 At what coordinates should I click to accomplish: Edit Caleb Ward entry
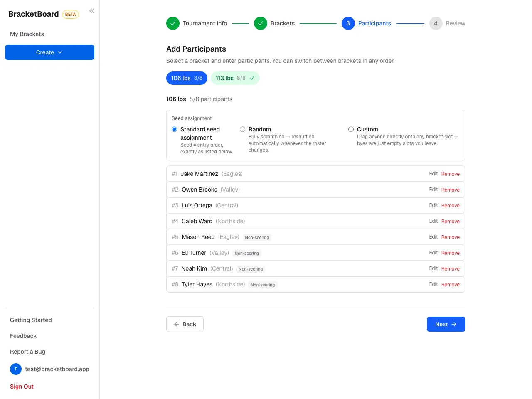[x=433, y=221]
